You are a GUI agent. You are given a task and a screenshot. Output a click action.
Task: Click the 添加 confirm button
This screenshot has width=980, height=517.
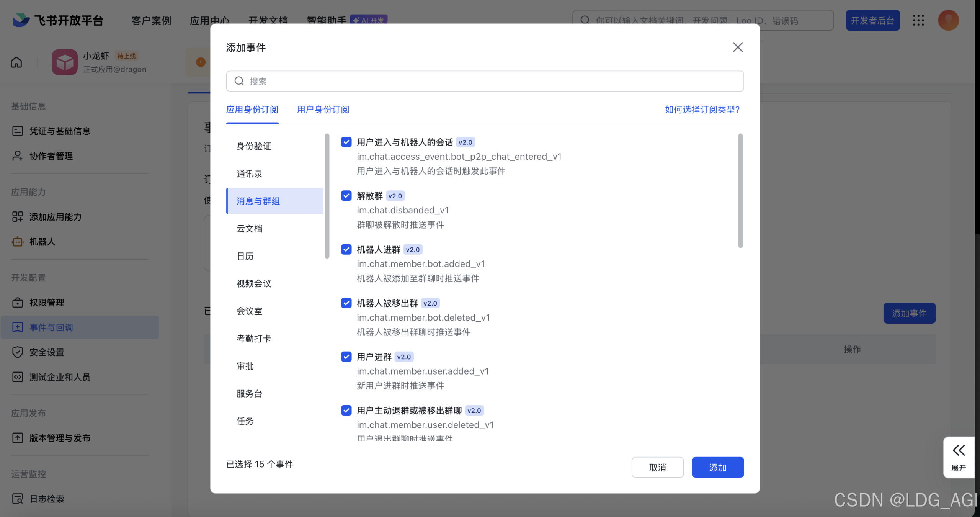[x=717, y=467]
